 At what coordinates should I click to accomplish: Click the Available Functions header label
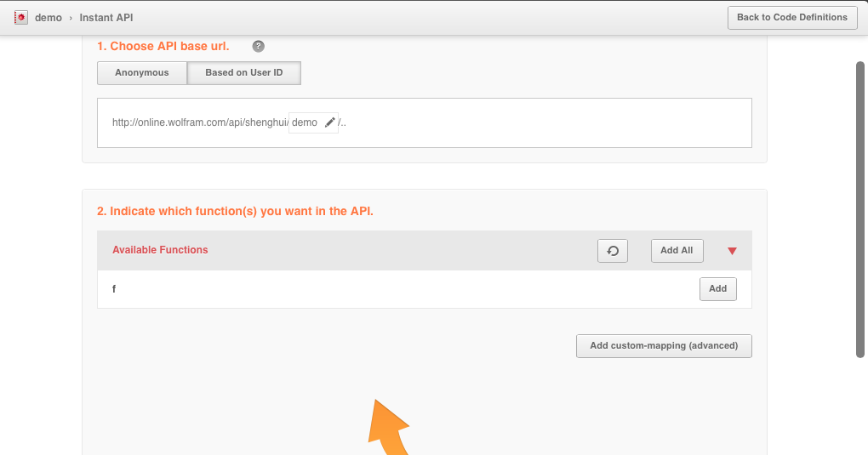160,250
